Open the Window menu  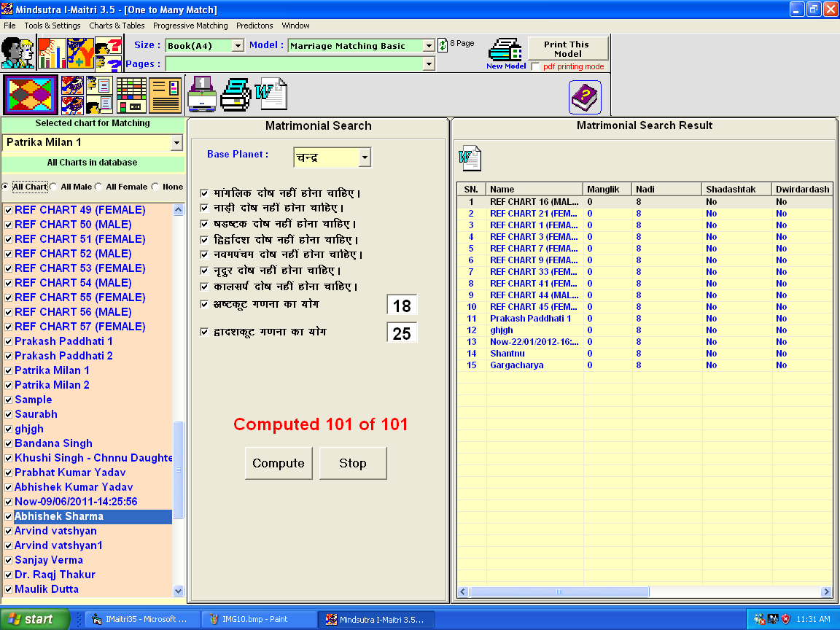click(296, 26)
